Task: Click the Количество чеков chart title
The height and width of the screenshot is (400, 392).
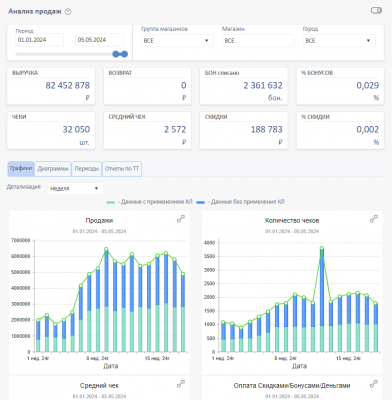Action: pyautogui.click(x=292, y=221)
